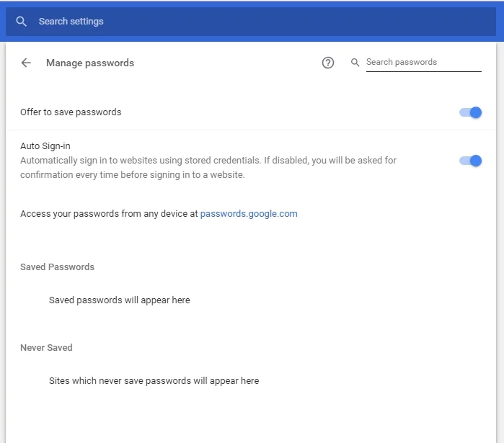Focus the Search passwords input field
The height and width of the screenshot is (443, 504).
pyautogui.click(x=423, y=63)
